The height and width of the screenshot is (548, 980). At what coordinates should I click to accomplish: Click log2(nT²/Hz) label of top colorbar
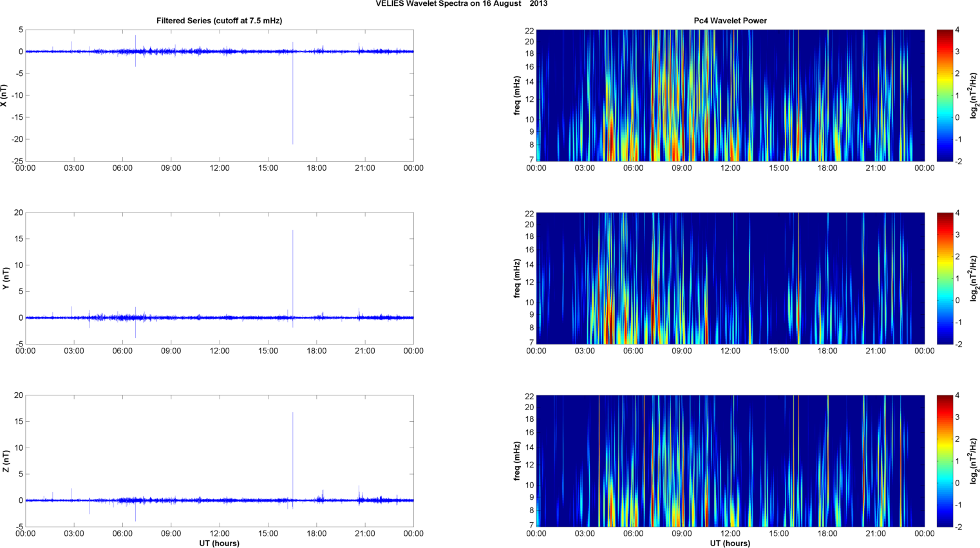point(974,95)
